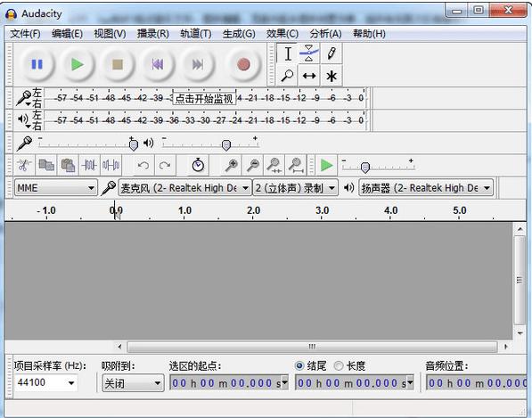Screen dimensions: 532x418
Task: Click the Trim audio icon
Action: tap(89, 165)
